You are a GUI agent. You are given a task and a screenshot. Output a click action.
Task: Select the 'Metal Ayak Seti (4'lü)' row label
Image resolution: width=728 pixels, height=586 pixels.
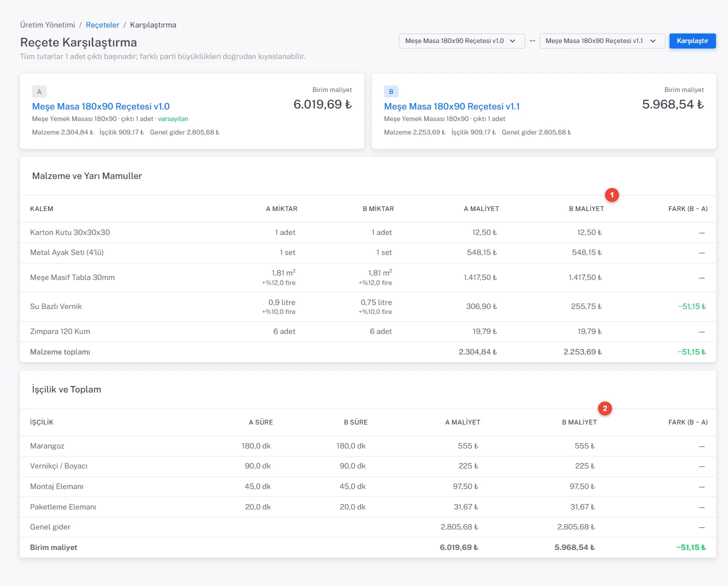point(67,252)
